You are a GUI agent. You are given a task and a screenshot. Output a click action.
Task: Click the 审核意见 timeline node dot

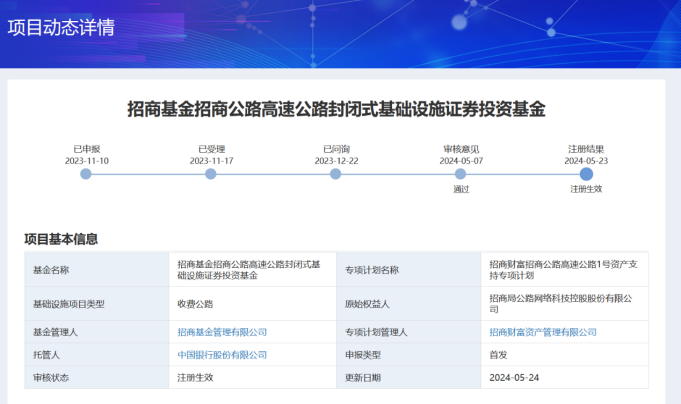pos(460,174)
